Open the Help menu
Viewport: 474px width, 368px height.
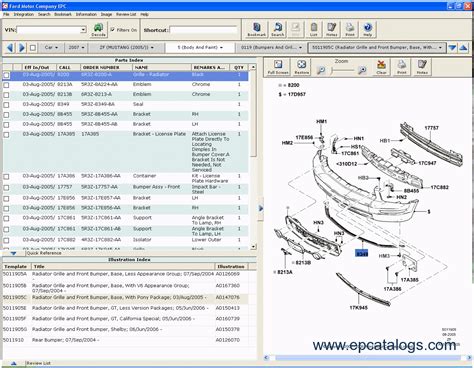(144, 14)
